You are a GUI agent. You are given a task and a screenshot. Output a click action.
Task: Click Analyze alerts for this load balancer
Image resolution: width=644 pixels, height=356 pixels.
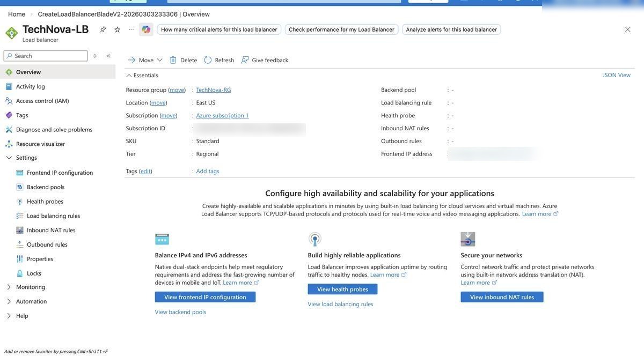(x=451, y=29)
